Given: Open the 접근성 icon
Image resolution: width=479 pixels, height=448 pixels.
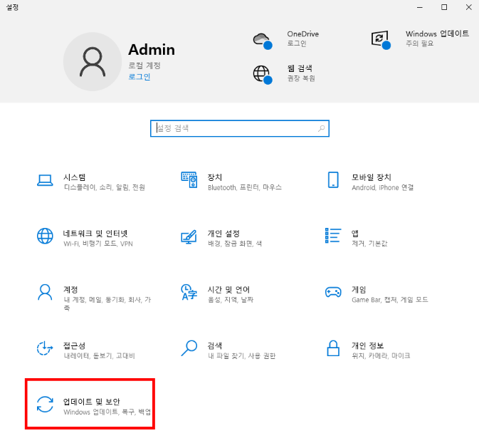Looking at the screenshot, I should (45, 348).
